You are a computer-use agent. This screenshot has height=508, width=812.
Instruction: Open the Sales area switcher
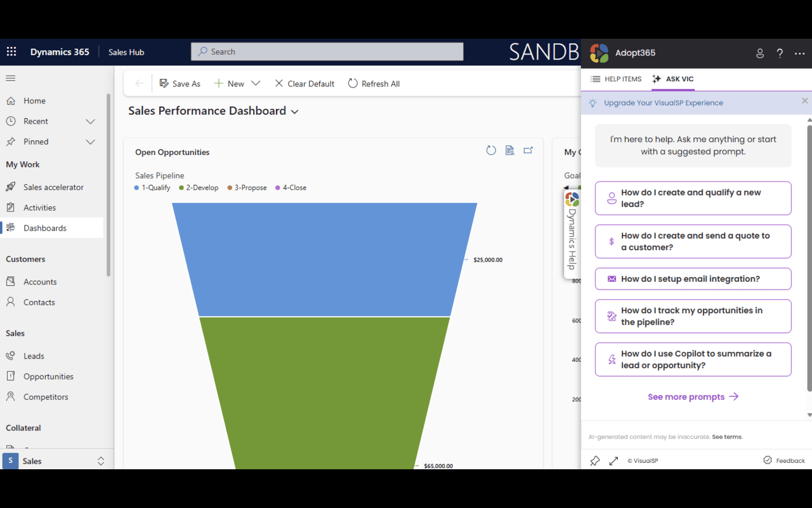click(56, 461)
